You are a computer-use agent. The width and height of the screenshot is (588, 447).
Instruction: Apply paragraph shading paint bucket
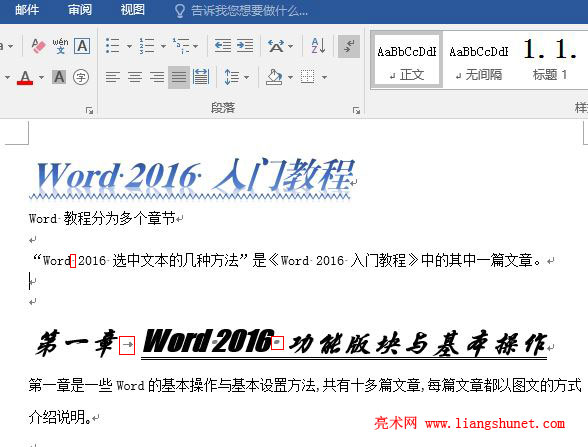click(x=274, y=77)
